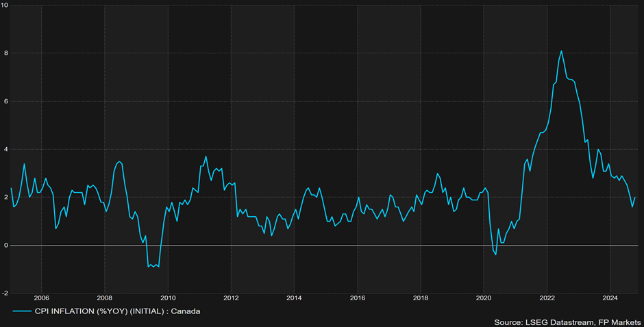Screen dimensions: 644x327
Task: Click the 2006 x-axis year label
Action: [x=41, y=298]
